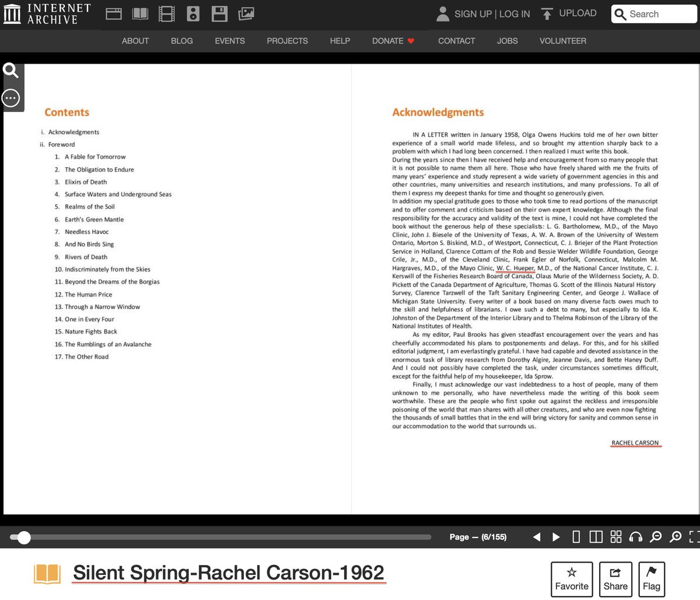This screenshot has height=600, width=700.
Task: Flag this item with the Flag button
Action: tap(652, 580)
